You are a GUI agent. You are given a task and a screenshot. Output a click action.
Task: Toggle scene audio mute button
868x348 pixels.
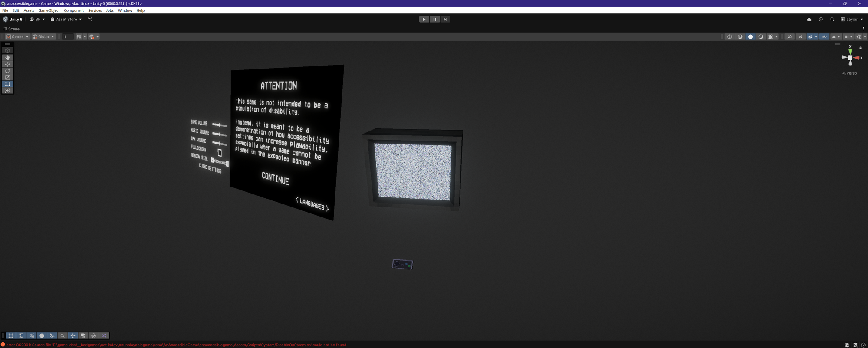pyautogui.click(x=800, y=37)
